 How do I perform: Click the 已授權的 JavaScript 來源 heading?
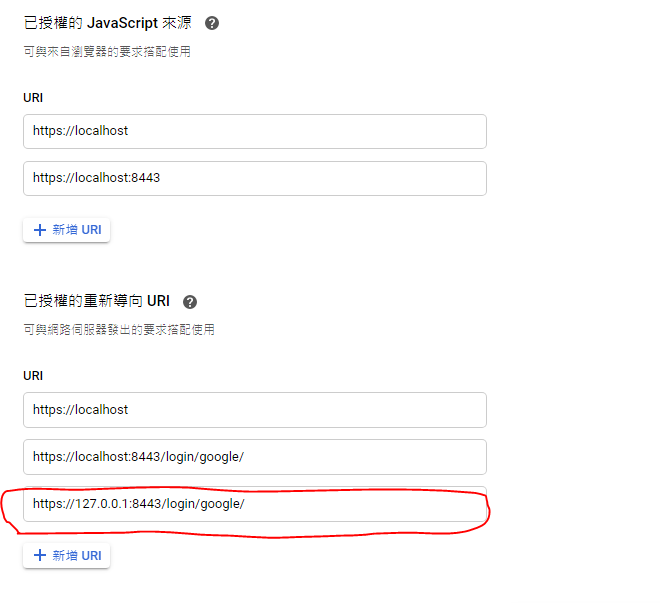pos(107,23)
